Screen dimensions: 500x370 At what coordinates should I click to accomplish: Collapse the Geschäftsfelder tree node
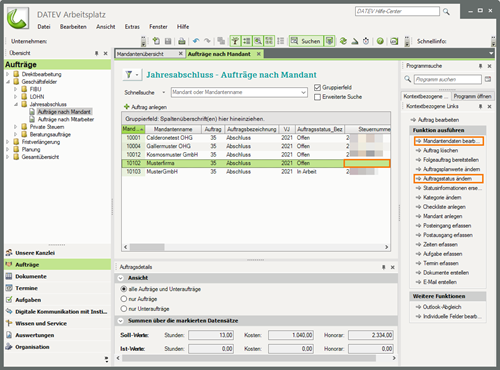[x=8, y=82]
